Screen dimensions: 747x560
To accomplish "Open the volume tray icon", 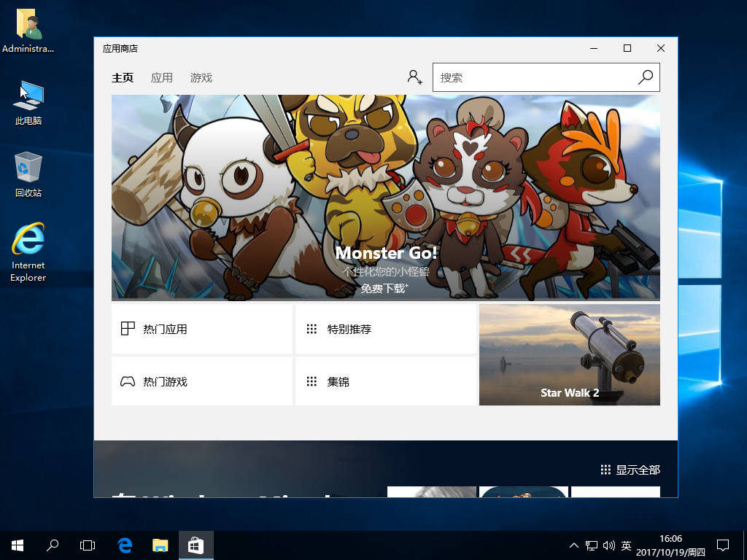I will 609,545.
